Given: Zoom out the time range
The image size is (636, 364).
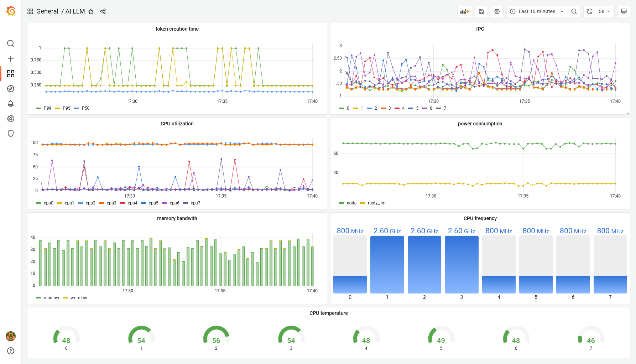Looking at the screenshot, I should pos(574,11).
